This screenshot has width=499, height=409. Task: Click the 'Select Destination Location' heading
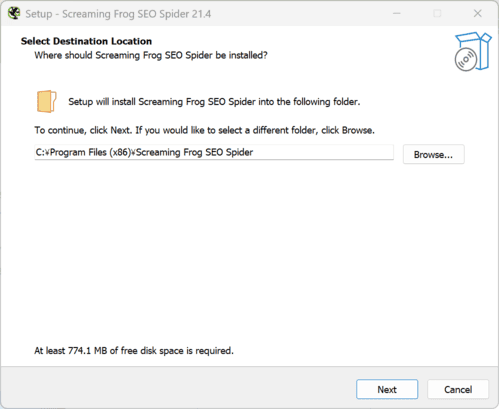tap(86, 41)
